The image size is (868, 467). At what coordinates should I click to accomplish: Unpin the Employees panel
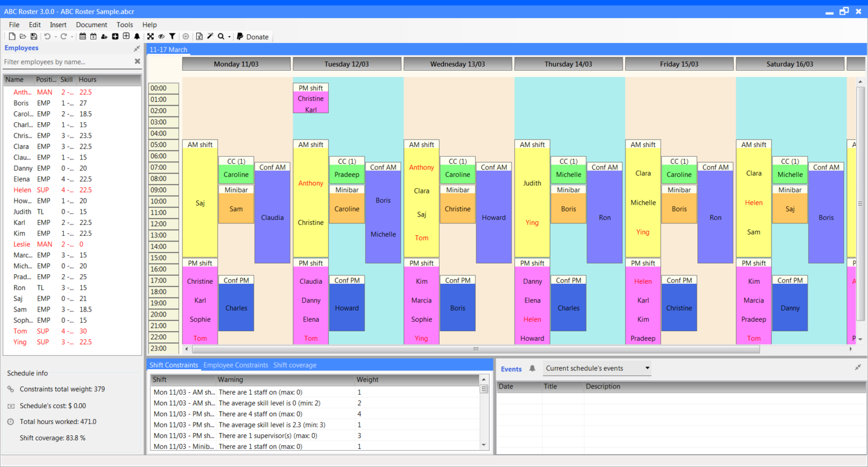point(136,49)
